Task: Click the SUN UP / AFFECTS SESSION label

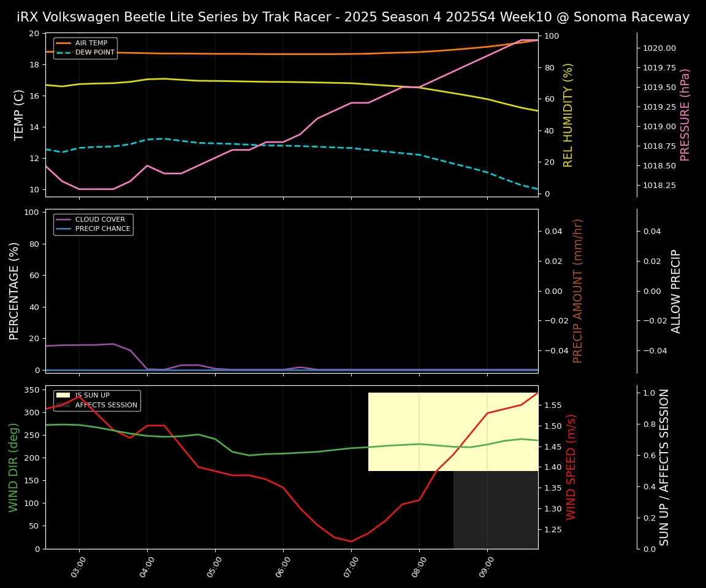Action: pos(664,467)
